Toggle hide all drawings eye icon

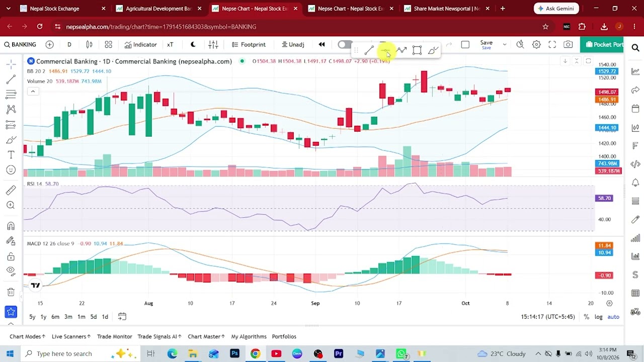point(11,271)
